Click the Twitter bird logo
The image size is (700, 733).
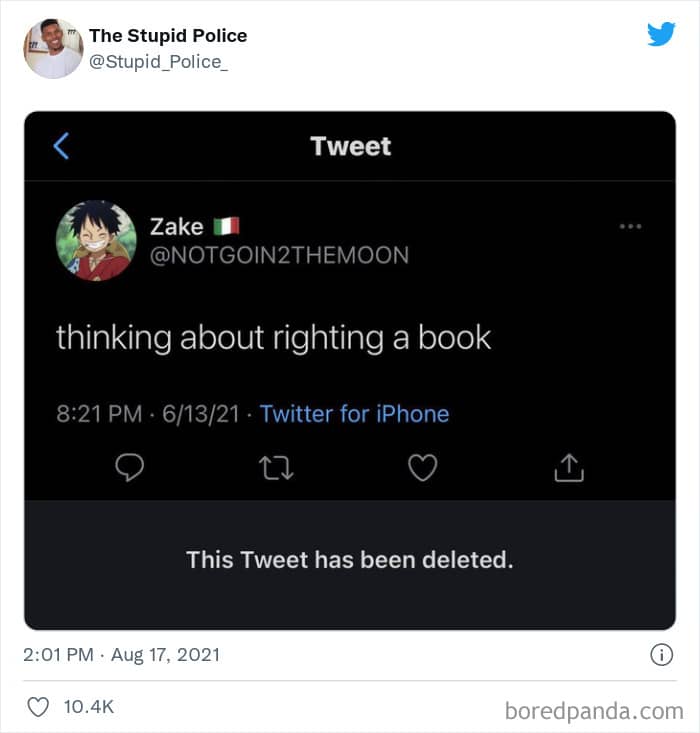[661, 34]
